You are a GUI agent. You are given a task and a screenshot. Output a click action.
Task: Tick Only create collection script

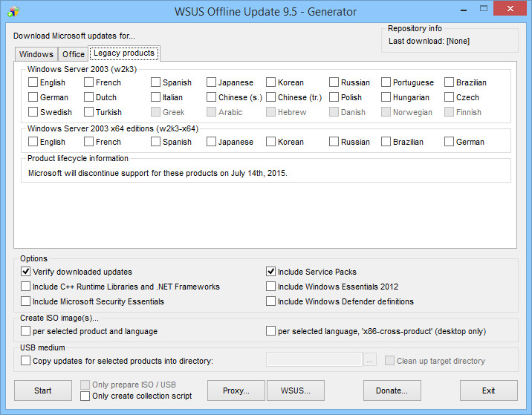pyautogui.click(x=85, y=396)
